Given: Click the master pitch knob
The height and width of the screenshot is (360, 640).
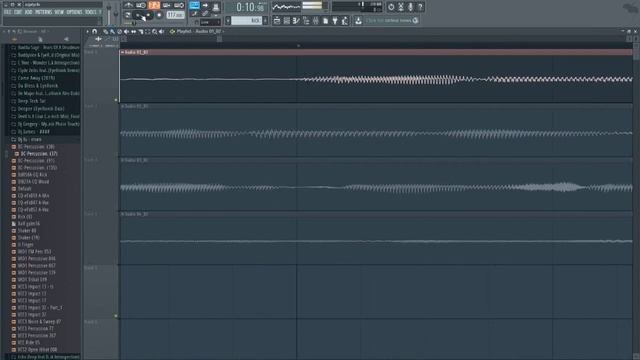Looking at the screenshot, I should coord(116,14).
